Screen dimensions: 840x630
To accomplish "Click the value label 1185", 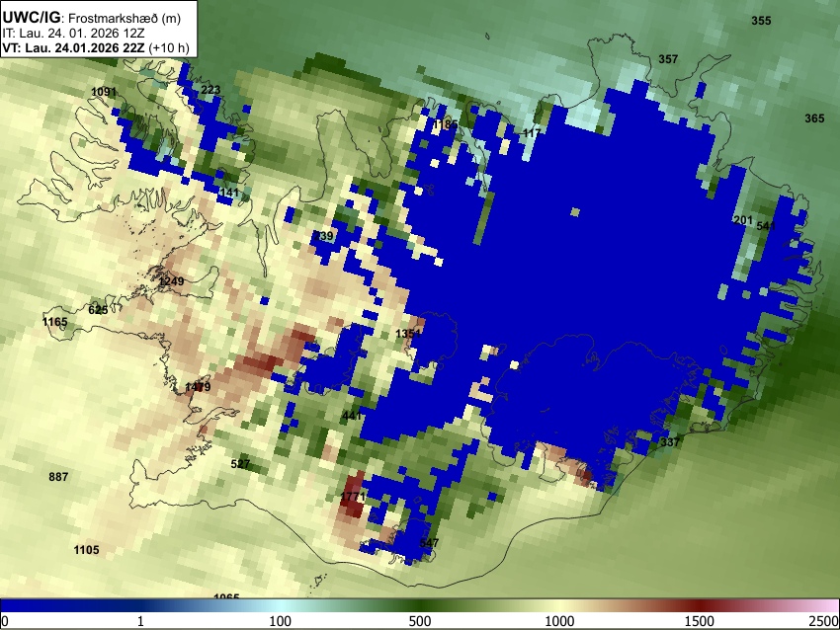I will (446, 124).
